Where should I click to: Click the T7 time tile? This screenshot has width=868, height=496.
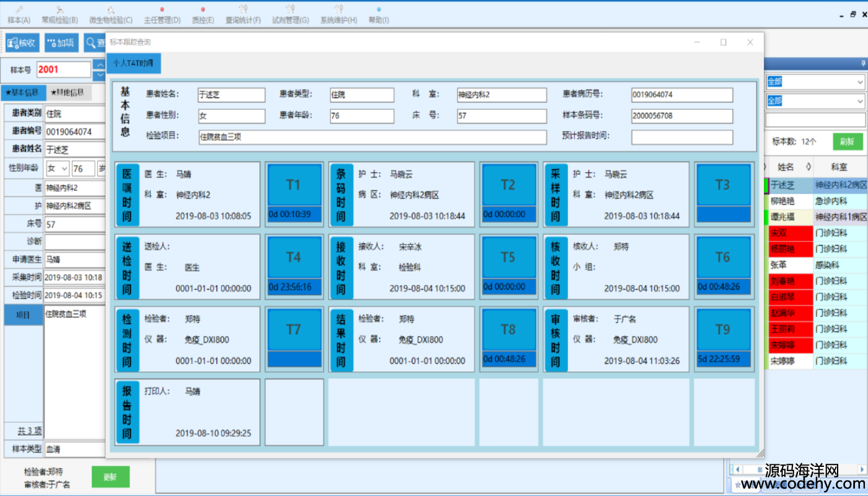point(294,330)
